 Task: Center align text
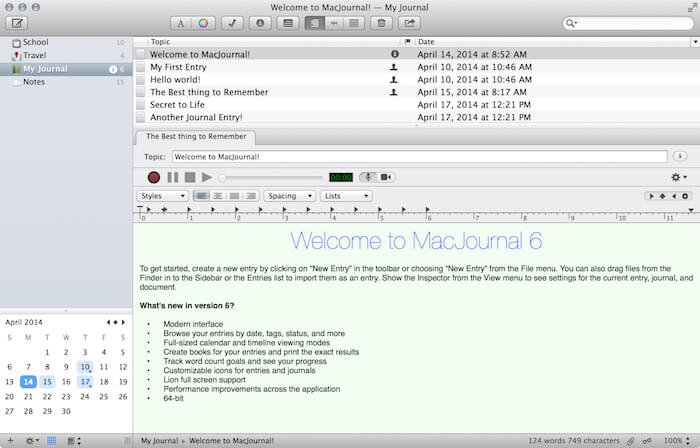tap(218, 196)
